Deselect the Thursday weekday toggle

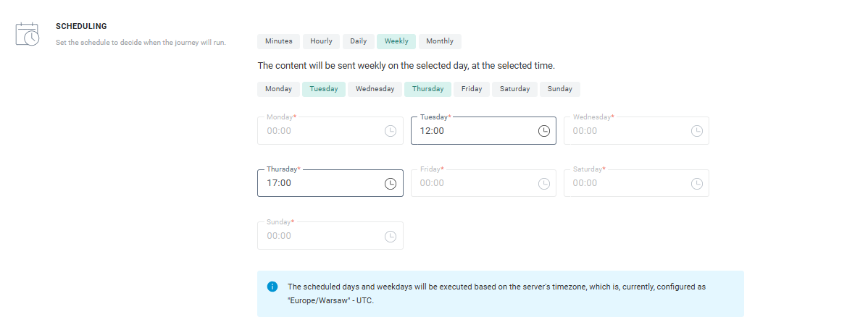tap(427, 89)
